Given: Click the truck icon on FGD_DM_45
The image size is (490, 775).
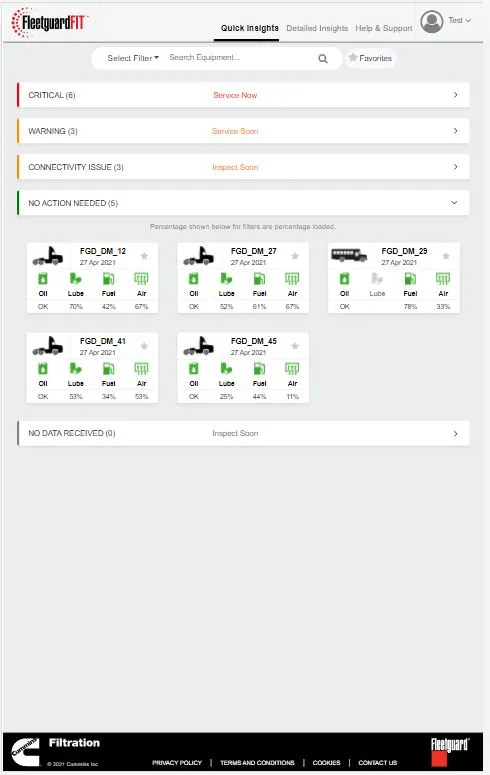Looking at the screenshot, I should pyautogui.click(x=199, y=346).
